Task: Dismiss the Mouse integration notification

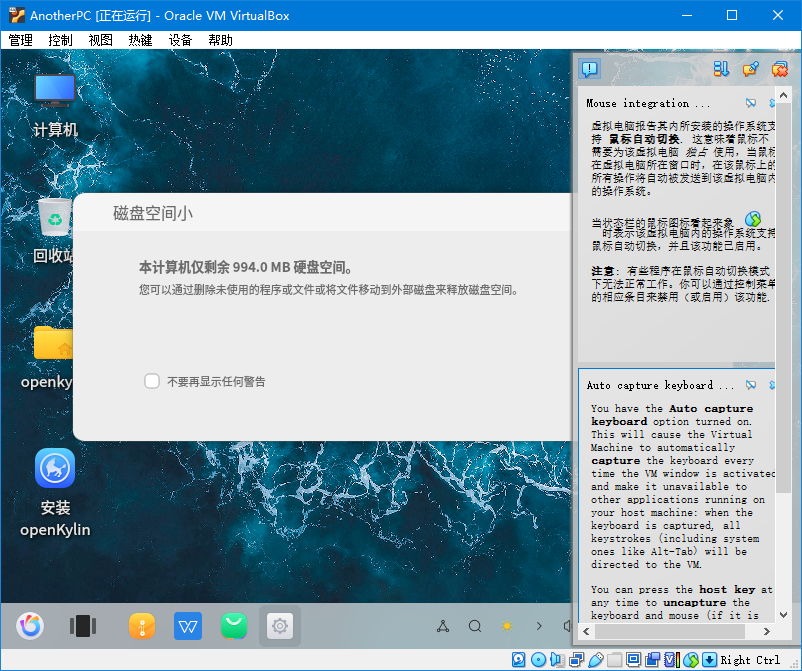Action: pyautogui.click(x=772, y=103)
